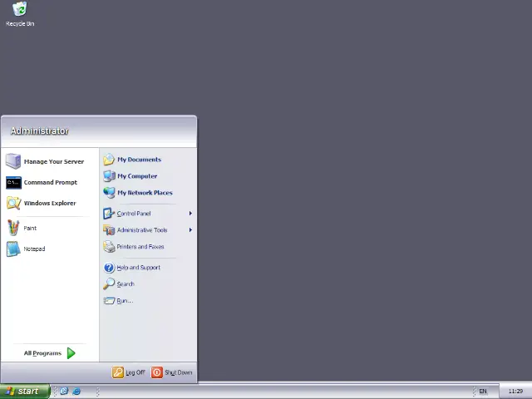Select the My Documents menu entry text
Screen dimensions: 532x399
[x=139, y=160]
